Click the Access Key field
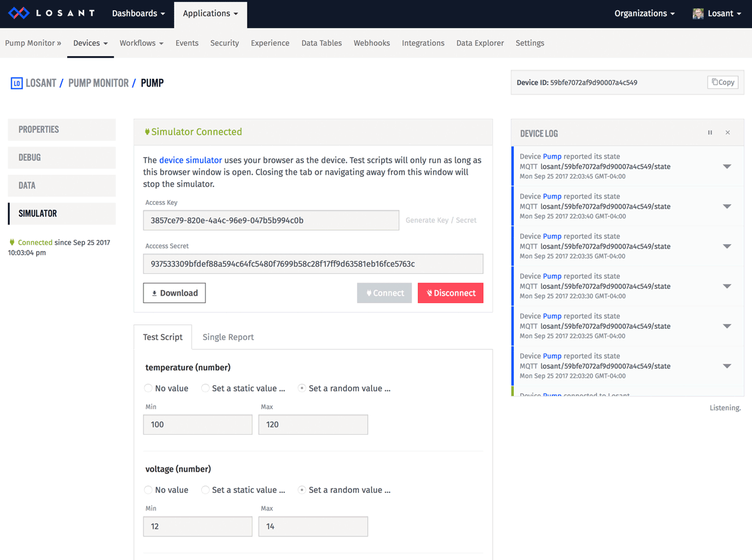This screenshot has height=560, width=752. click(x=271, y=220)
